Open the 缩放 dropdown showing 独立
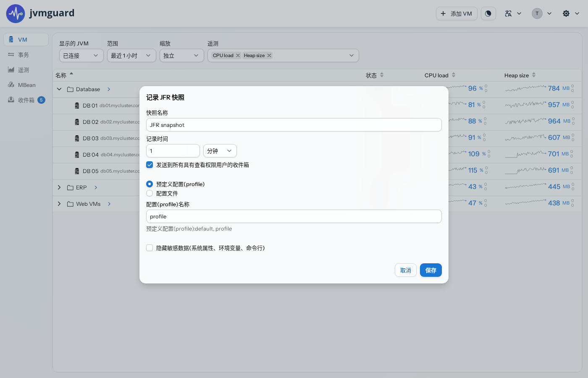The image size is (588, 378). tap(182, 55)
